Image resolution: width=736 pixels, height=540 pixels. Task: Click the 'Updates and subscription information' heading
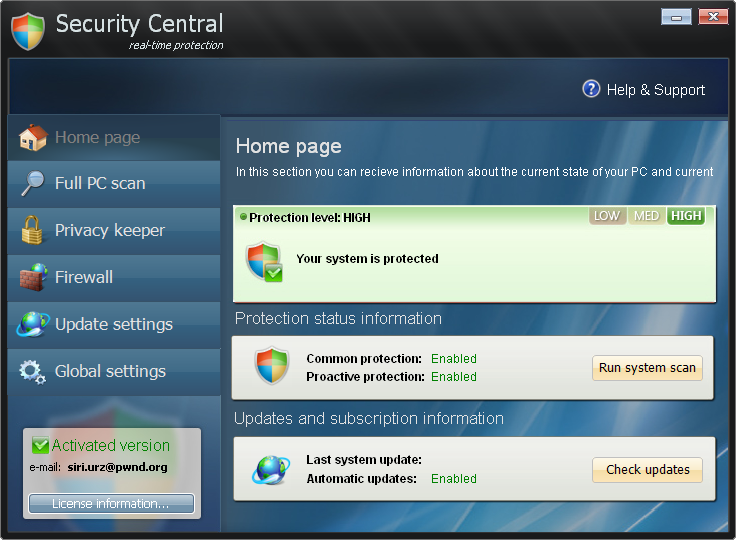[x=369, y=418]
